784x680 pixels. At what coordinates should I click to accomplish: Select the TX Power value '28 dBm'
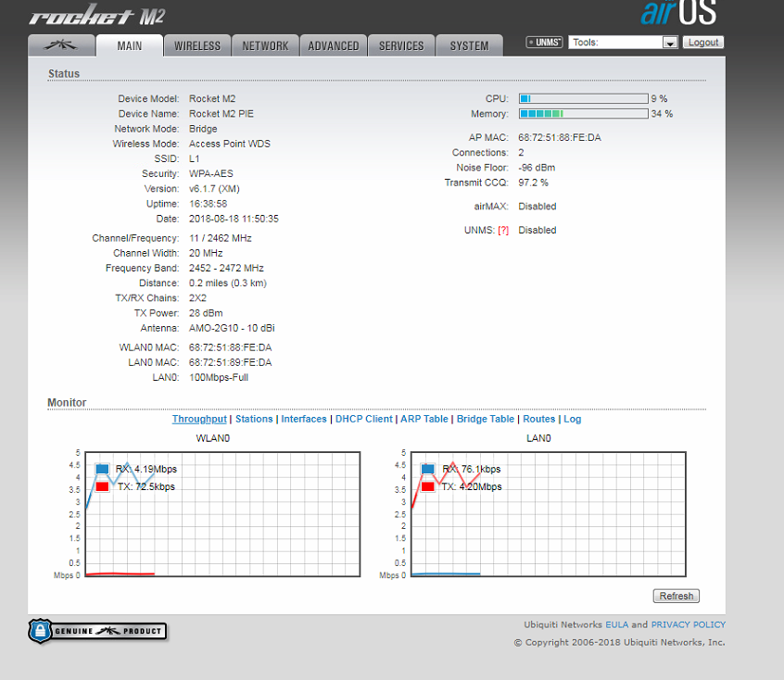[206, 313]
